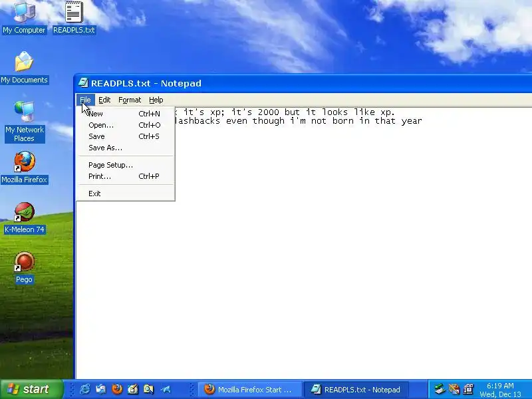Click the second Quick Launch icon
532x399 pixels.
(x=101, y=389)
